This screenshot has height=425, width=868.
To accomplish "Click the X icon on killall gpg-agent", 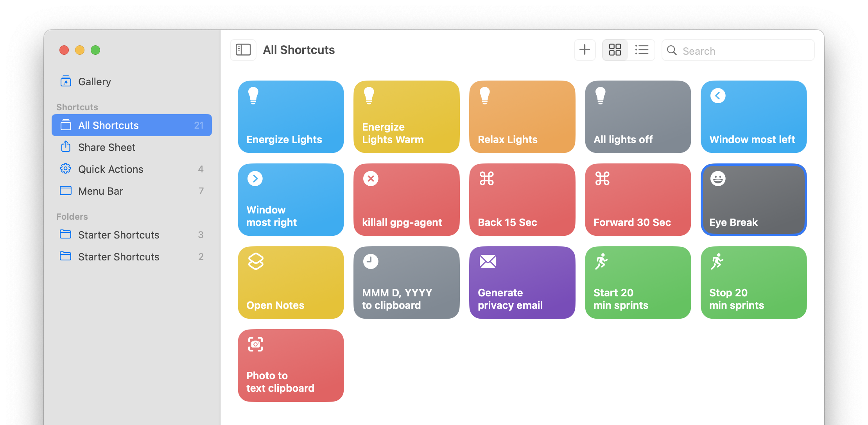I will (x=371, y=179).
